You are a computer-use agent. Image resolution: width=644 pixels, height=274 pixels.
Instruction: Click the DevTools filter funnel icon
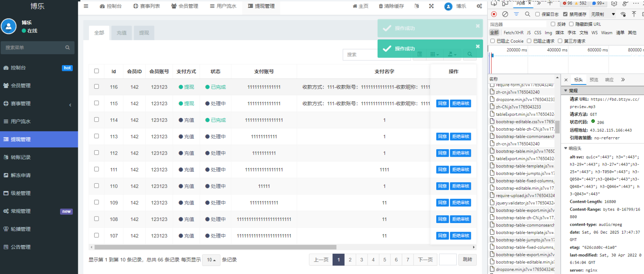(x=516, y=14)
